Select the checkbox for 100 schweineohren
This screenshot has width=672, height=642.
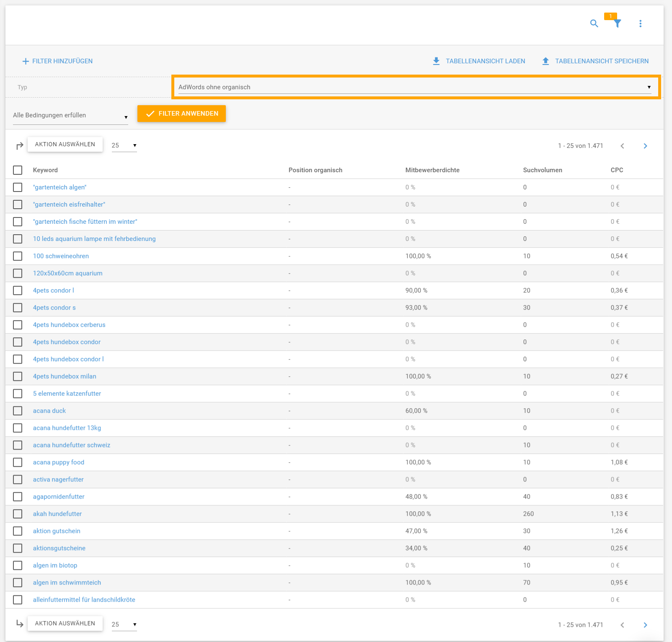[18, 256]
